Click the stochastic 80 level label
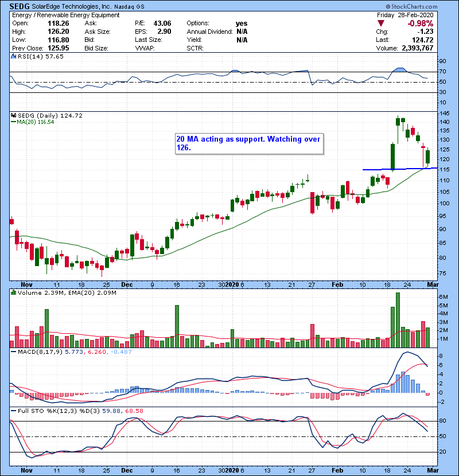 coord(442,421)
